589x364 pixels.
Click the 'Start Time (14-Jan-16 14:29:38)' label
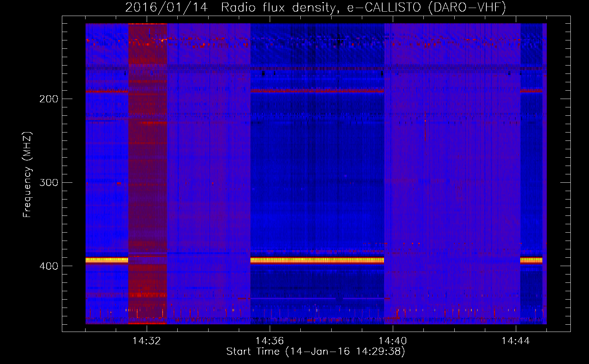click(316, 352)
